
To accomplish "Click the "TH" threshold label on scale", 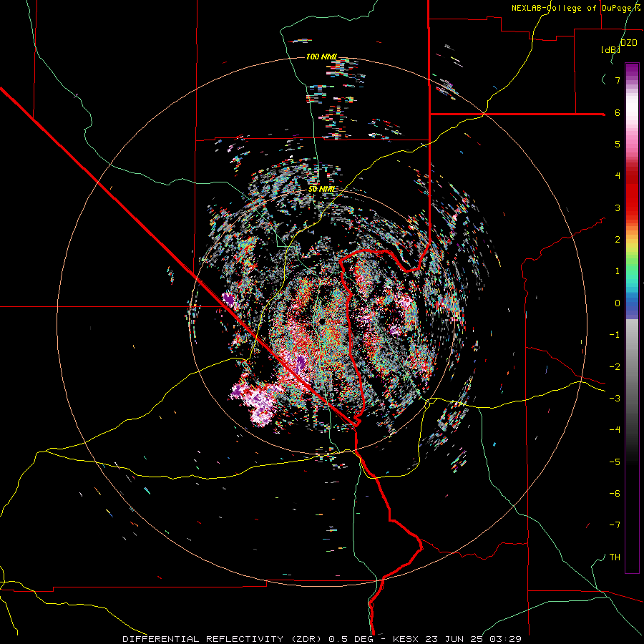I will pos(615,557).
